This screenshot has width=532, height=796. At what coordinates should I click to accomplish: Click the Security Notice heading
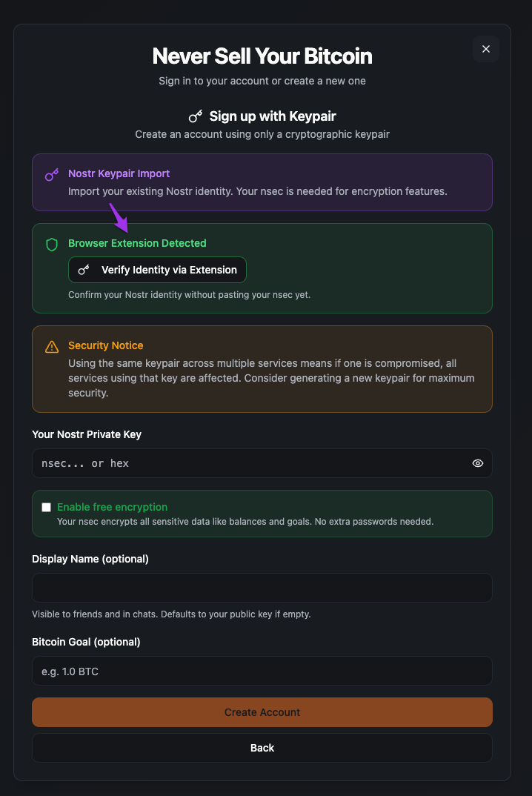tap(106, 345)
